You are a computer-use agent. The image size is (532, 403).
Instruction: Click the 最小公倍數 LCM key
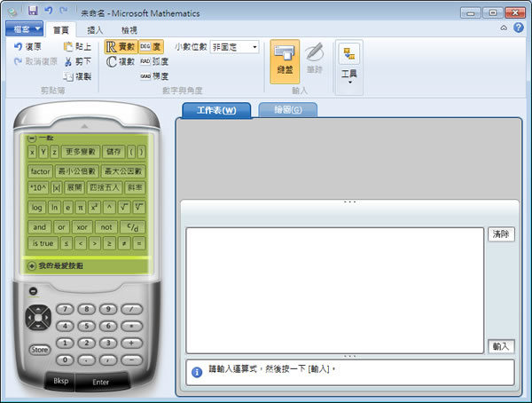pyautogui.click(x=76, y=171)
